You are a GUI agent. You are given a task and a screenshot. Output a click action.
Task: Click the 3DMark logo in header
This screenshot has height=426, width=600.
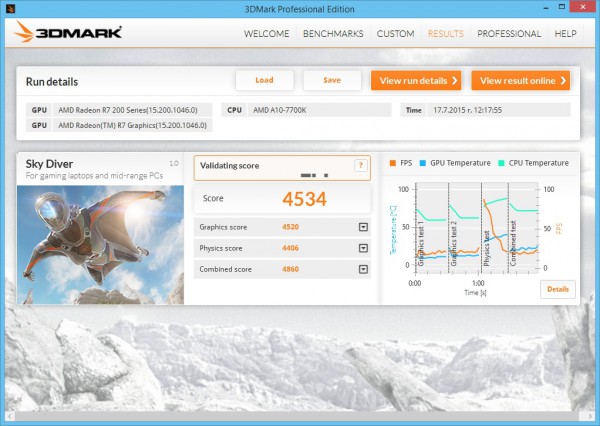point(68,32)
